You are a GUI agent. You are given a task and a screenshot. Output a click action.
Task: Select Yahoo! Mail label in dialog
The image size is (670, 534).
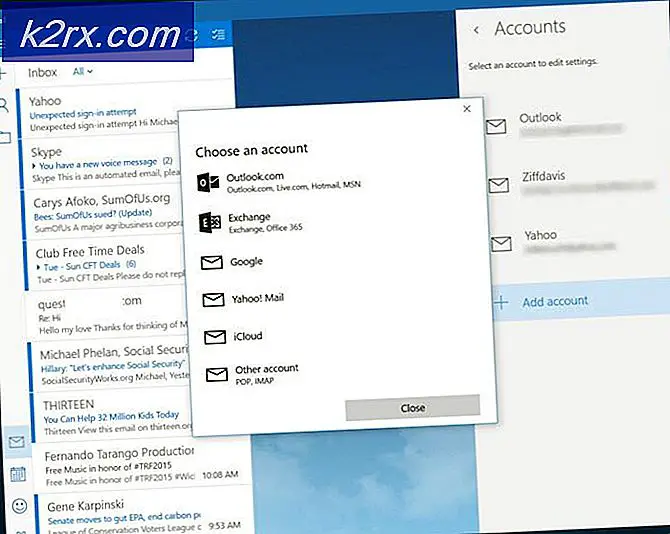coord(258,298)
